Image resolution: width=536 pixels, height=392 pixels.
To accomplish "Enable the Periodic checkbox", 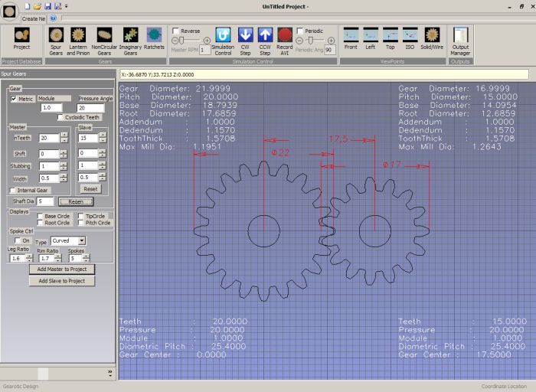I will click(x=300, y=31).
